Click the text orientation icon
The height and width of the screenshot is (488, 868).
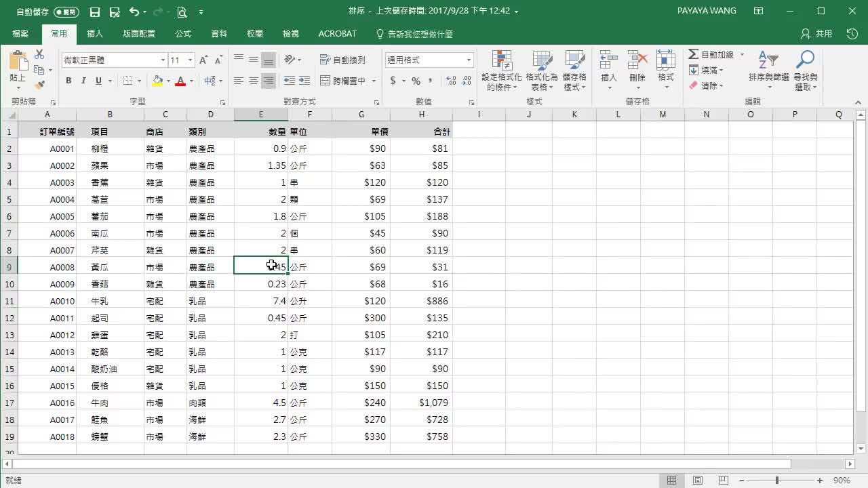coord(290,60)
